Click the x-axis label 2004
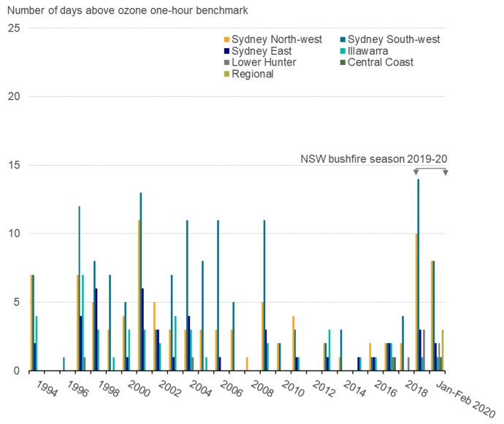The width and height of the screenshot is (504, 424). (201, 389)
